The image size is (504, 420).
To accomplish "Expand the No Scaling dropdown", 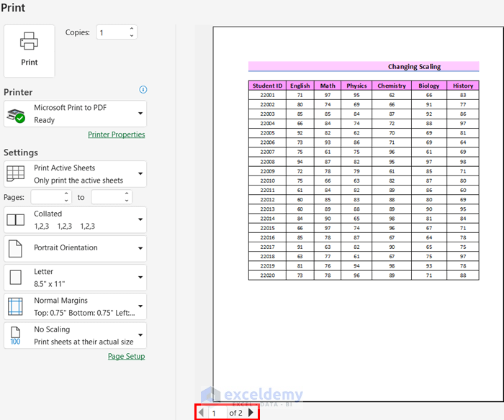I will pyautogui.click(x=75, y=336).
